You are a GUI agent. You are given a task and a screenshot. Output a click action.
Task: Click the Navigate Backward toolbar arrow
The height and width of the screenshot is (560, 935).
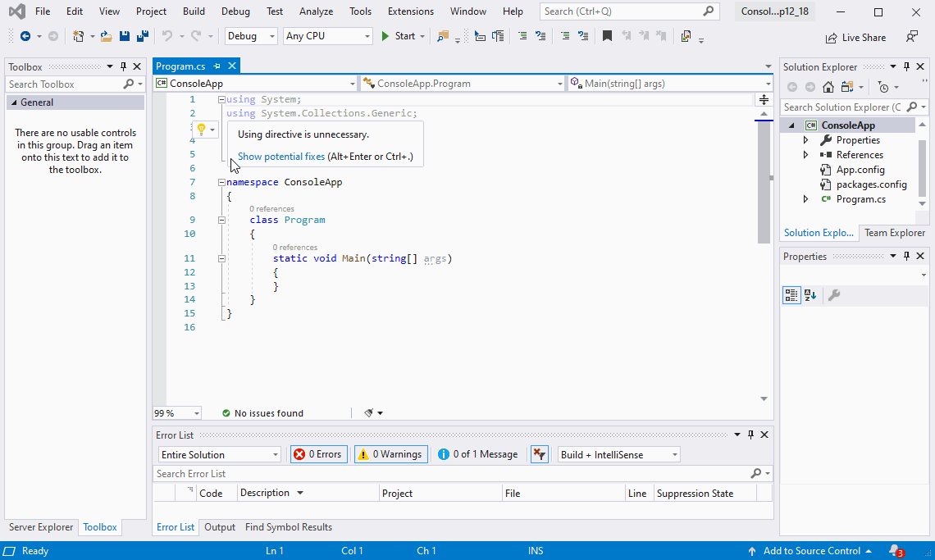coord(25,36)
